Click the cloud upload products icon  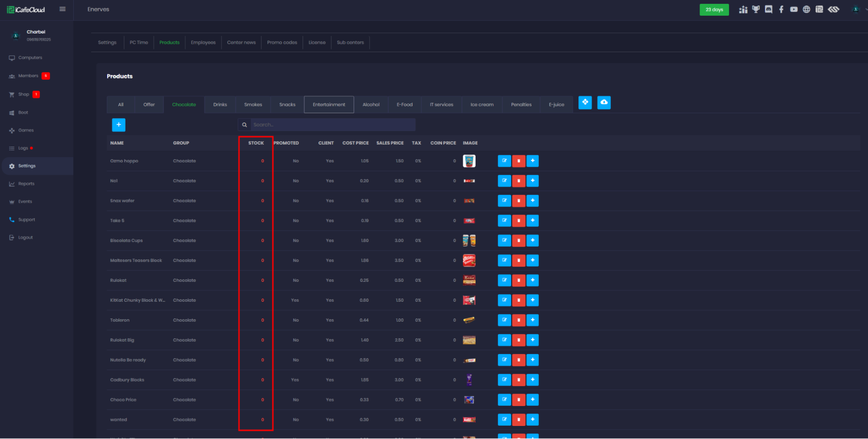604,102
